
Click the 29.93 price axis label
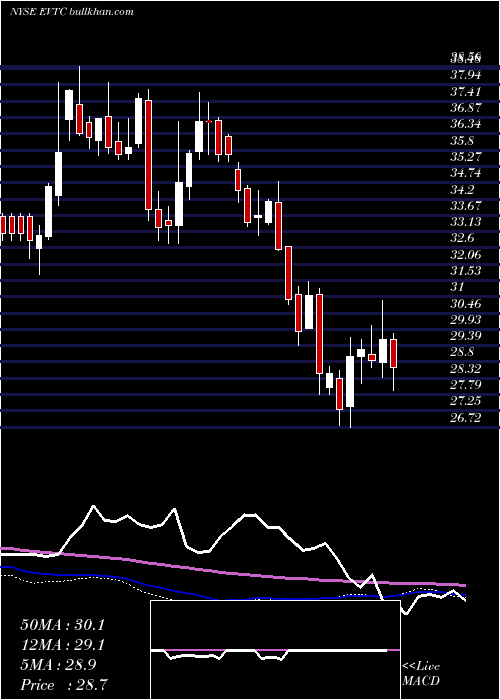click(x=466, y=319)
